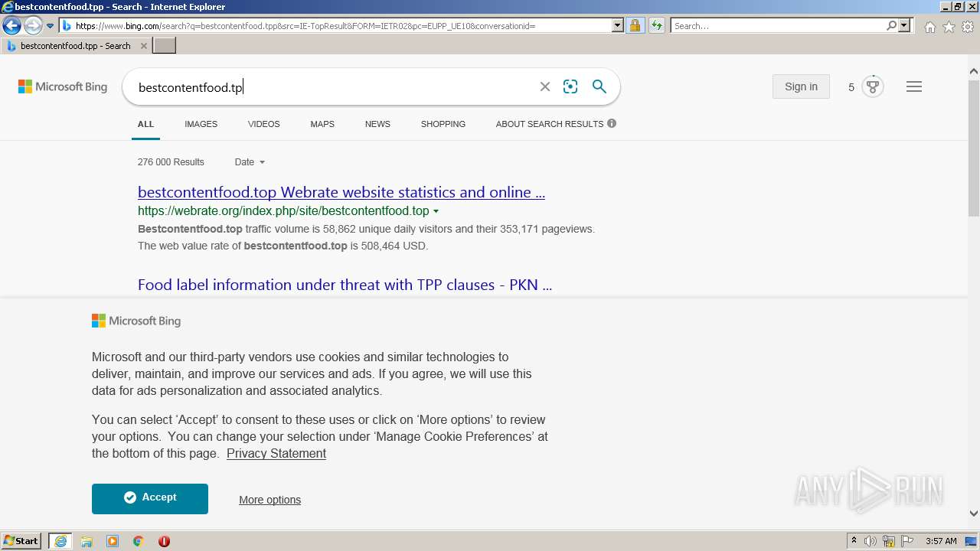
Task: Switch to the MAPS tab
Action: click(x=322, y=124)
